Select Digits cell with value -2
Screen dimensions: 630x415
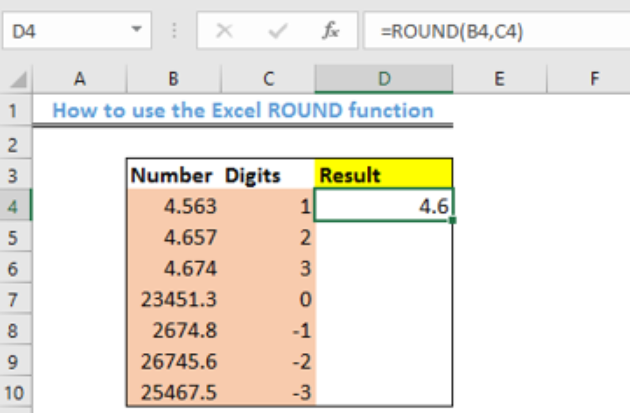[268, 361]
